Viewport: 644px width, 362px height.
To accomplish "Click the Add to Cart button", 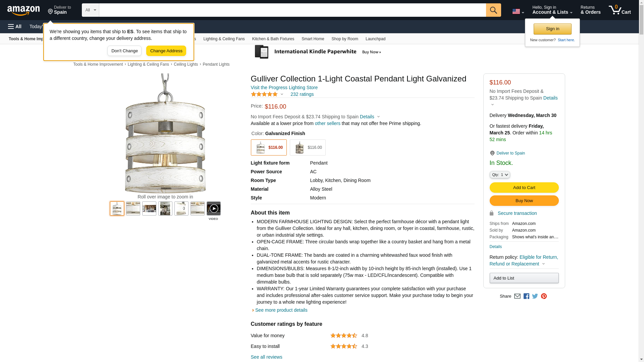I will 524,188.
